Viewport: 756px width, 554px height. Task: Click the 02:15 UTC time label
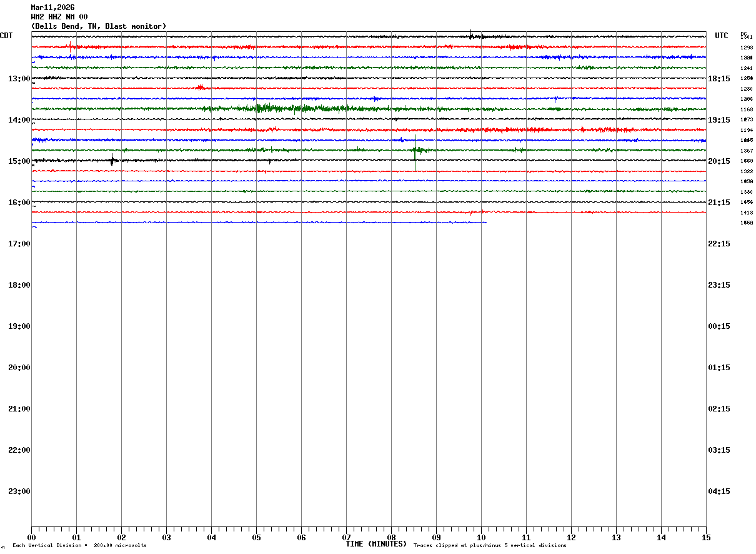(x=719, y=409)
